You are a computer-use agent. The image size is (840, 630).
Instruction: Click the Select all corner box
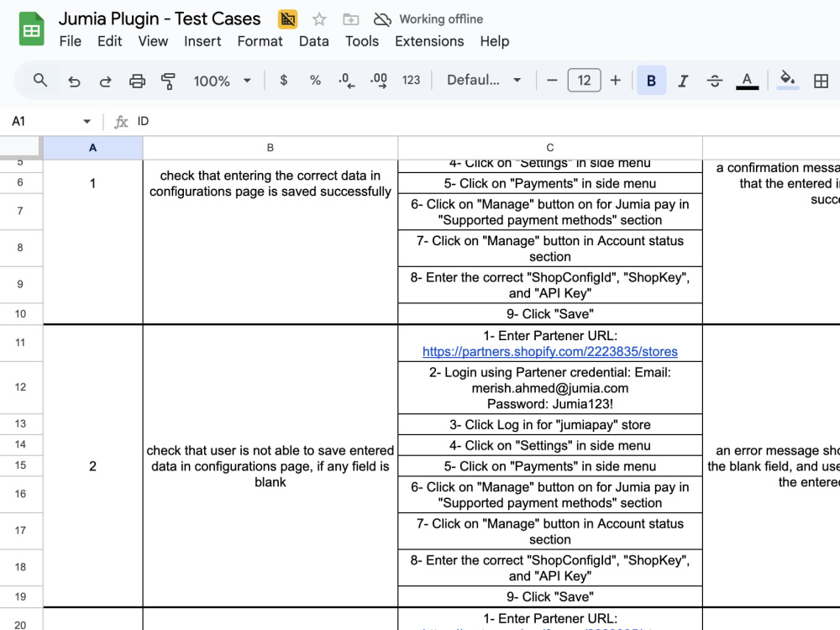pyautogui.click(x=20, y=148)
